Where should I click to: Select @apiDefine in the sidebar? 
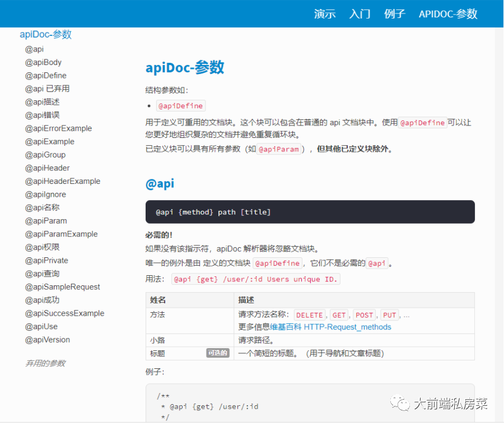click(x=45, y=75)
